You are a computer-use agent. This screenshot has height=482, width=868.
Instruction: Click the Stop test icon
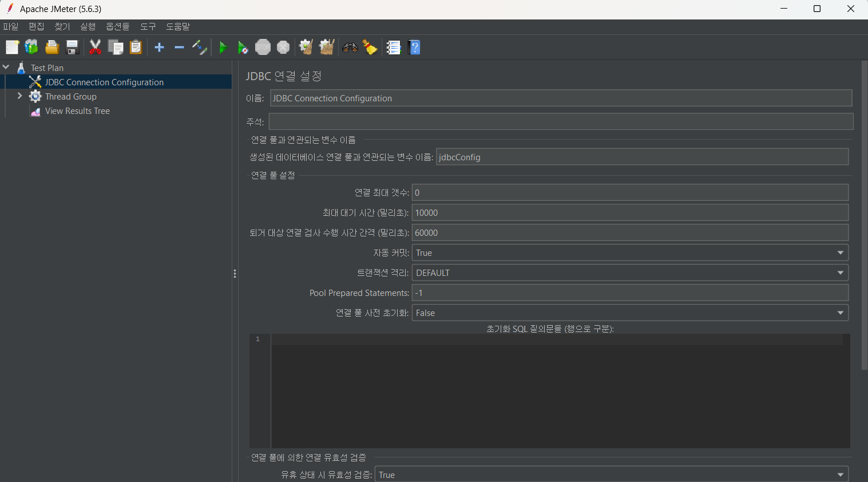tap(263, 48)
